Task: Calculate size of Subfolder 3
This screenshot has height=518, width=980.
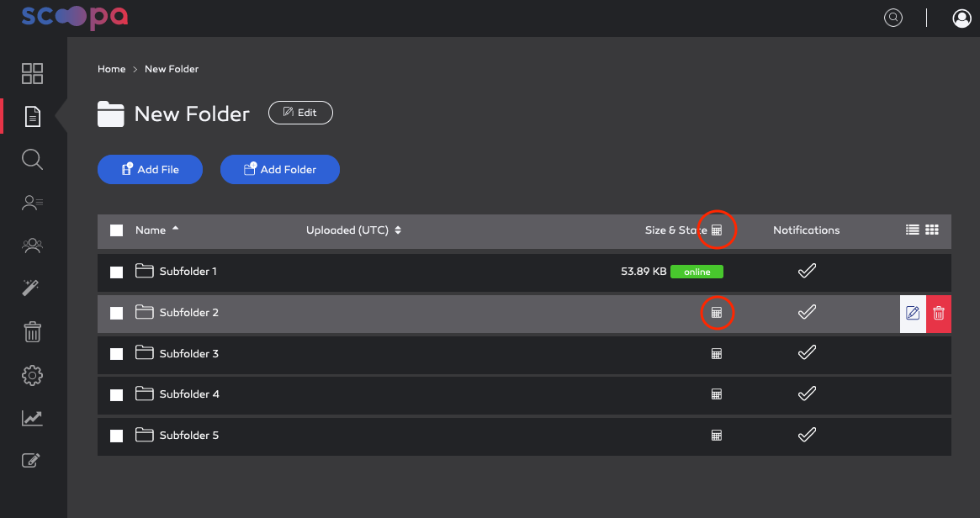Action: tap(717, 354)
